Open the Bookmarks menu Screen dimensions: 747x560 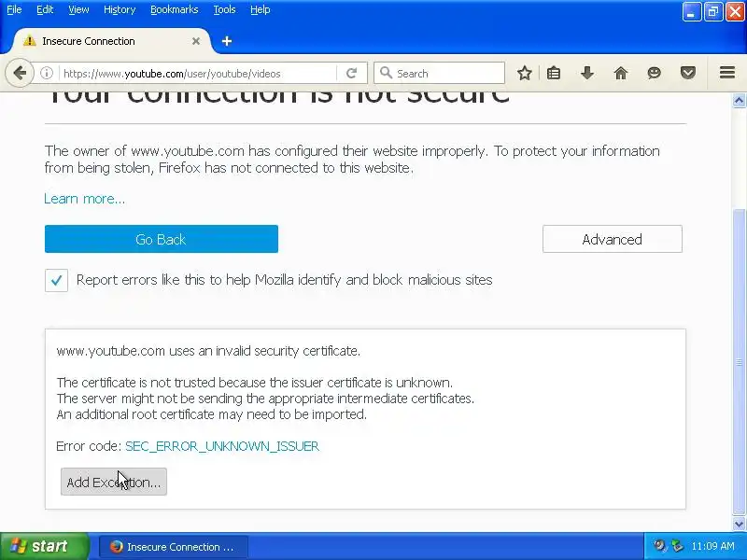pos(175,9)
